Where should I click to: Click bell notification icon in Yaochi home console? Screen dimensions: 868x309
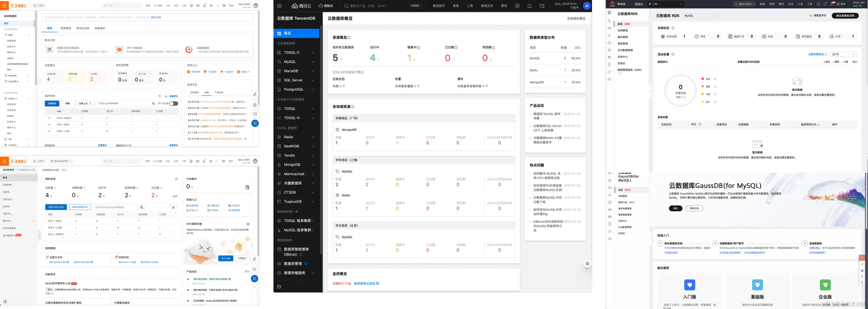pyautogui.click(x=204, y=6)
